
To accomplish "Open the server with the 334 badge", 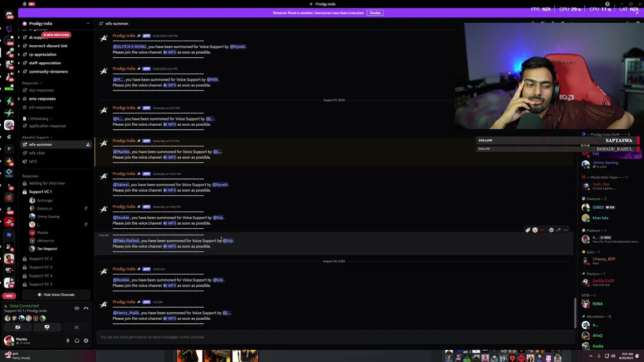I will click(x=9, y=40).
